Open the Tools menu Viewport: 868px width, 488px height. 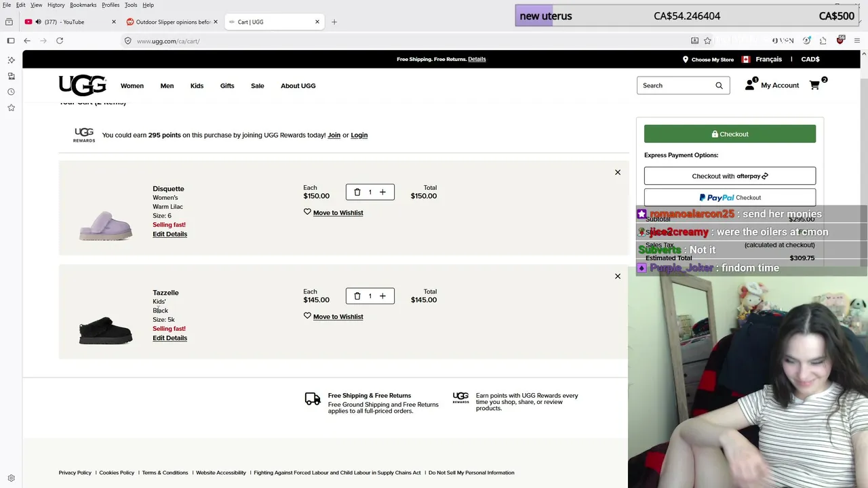point(131,5)
